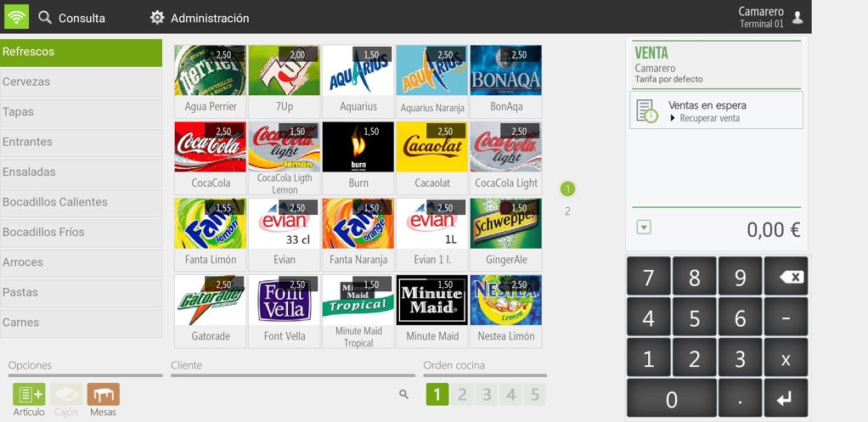This screenshot has width=868, height=422.
Task: Open the Bocadillos Calientes category
Action: pos(81,202)
